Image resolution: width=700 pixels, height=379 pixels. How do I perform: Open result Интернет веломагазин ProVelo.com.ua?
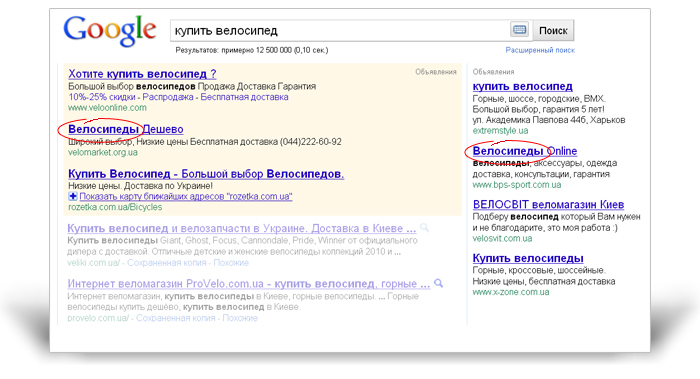249,283
